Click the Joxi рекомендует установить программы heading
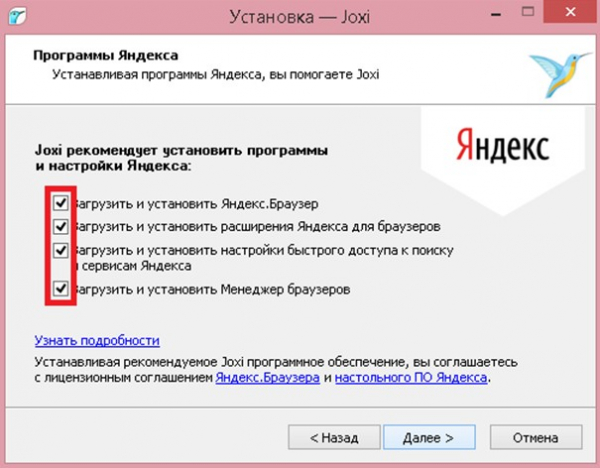Image resolution: width=600 pixels, height=468 pixels. (181, 158)
